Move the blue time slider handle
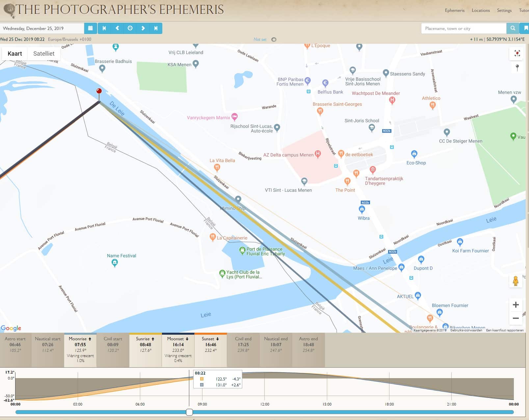 (x=189, y=412)
